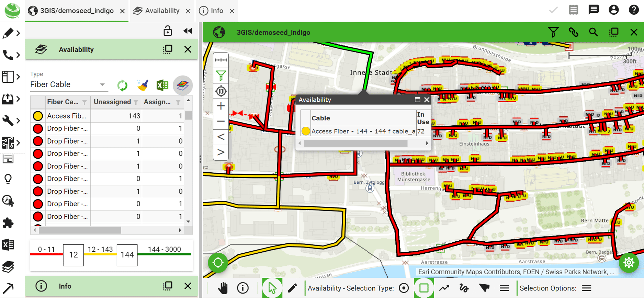Export availability table to Excel

162,85
